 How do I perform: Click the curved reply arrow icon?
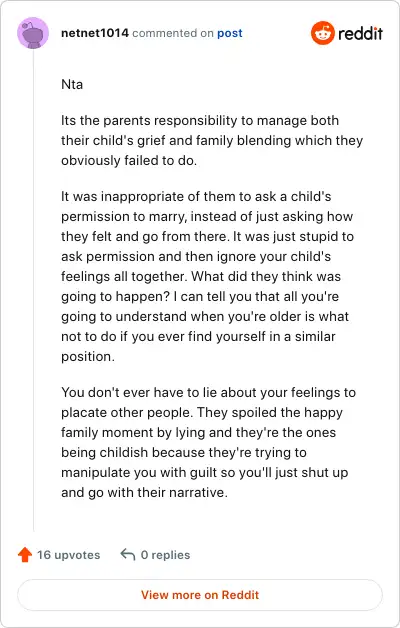[x=128, y=555]
